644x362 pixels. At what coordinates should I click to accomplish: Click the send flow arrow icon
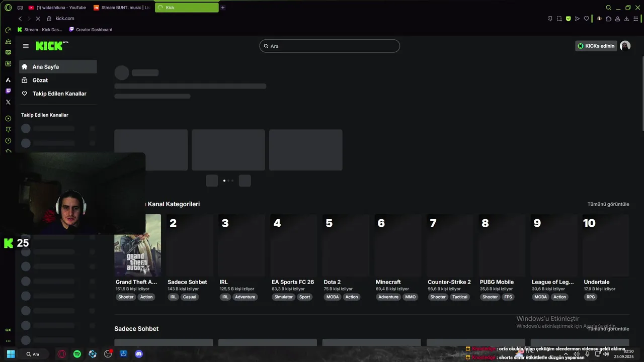pyautogui.click(x=577, y=19)
